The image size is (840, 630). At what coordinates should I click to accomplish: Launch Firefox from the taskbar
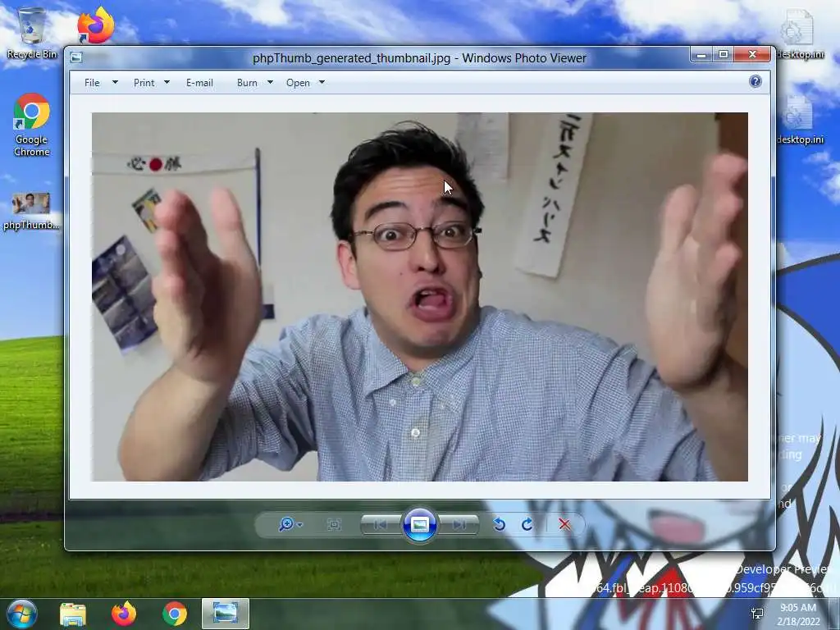coord(124,614)
